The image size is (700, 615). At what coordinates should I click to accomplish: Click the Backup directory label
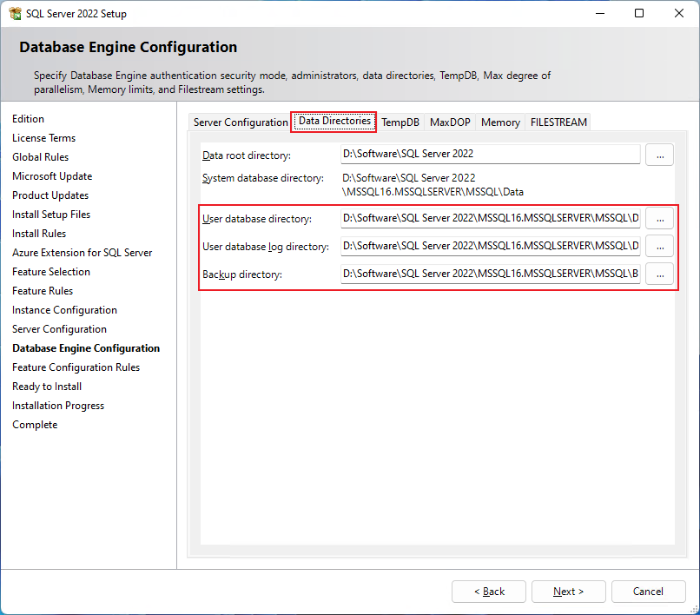(242, 274)
